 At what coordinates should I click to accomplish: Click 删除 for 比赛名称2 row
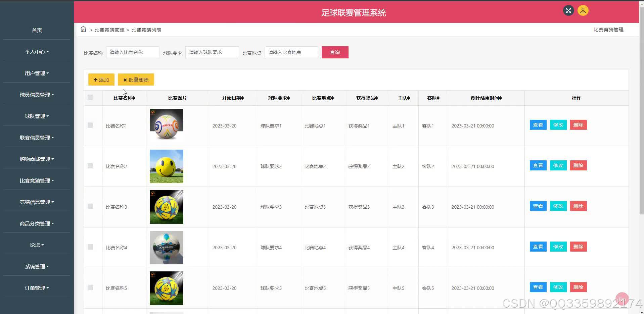click(578, 165)
